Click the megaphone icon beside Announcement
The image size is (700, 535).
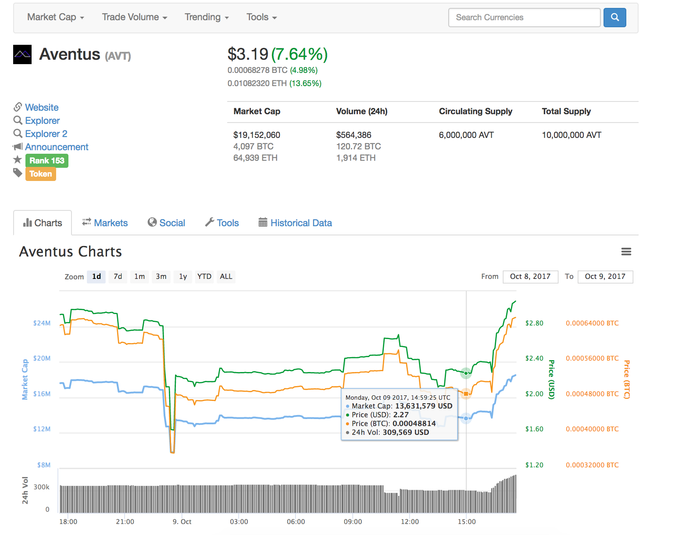click(x=18, y=146)
